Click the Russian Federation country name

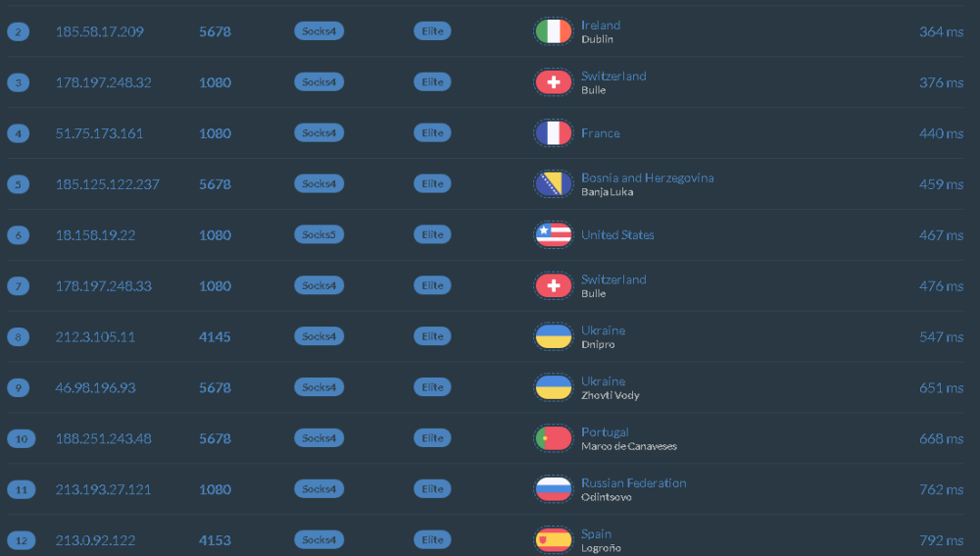633,482
